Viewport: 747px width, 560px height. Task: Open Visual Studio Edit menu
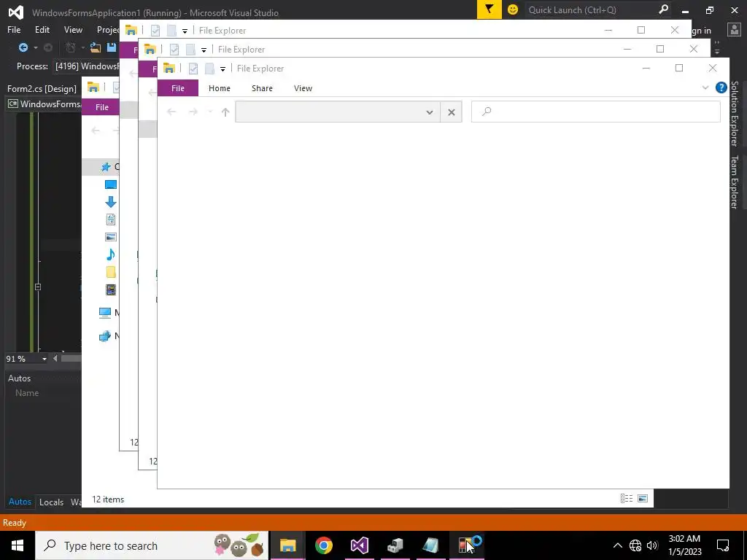[x=42, y=29]
